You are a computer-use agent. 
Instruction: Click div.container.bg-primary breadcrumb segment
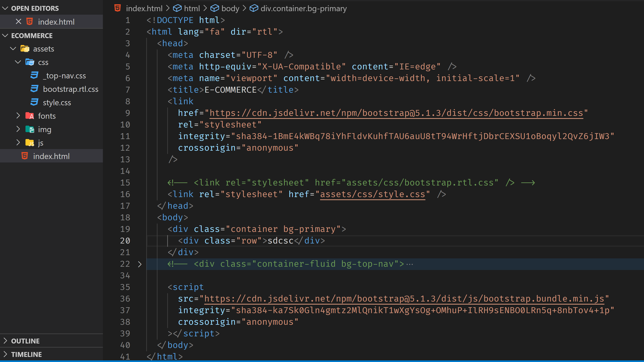304,9
